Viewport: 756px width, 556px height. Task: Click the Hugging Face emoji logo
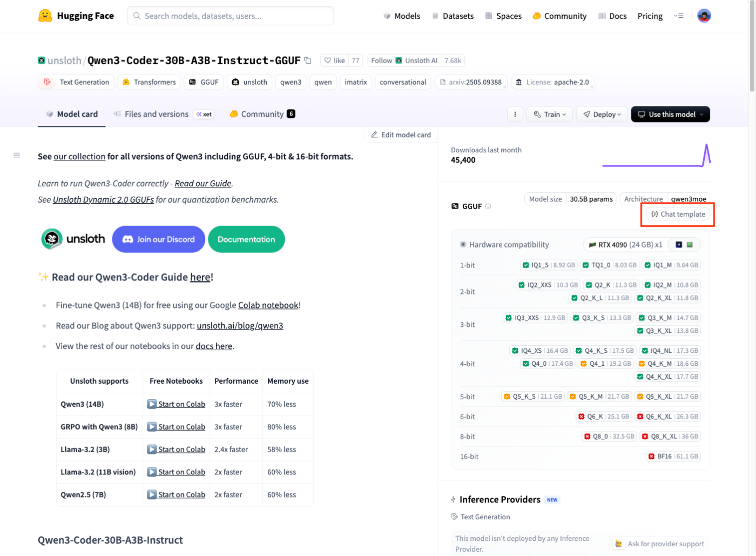pos(45,16)
